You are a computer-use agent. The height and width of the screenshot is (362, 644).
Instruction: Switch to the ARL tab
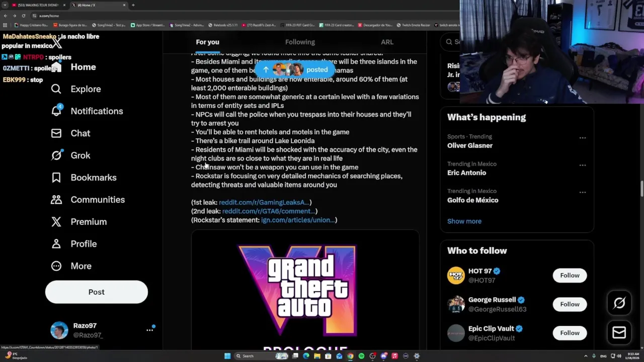click(x=387, y=42)
